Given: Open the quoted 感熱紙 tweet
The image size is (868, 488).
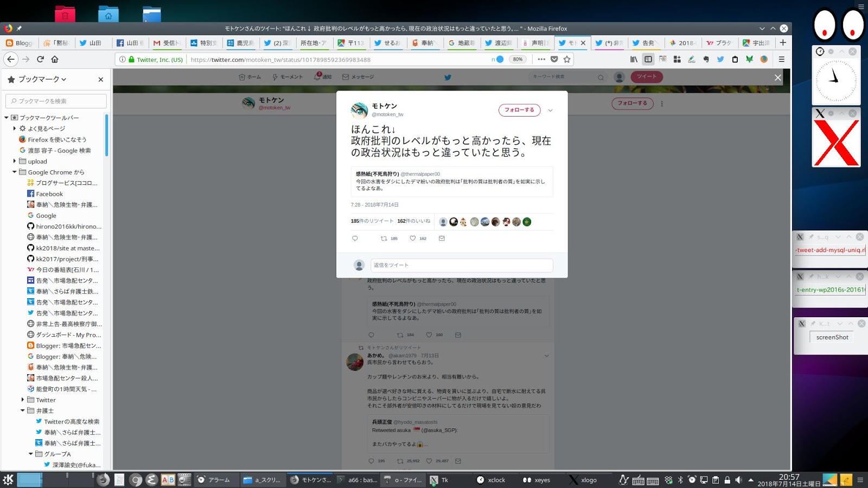Looking at the screenshot, I should pyautogui.click(x=452, y=181).
